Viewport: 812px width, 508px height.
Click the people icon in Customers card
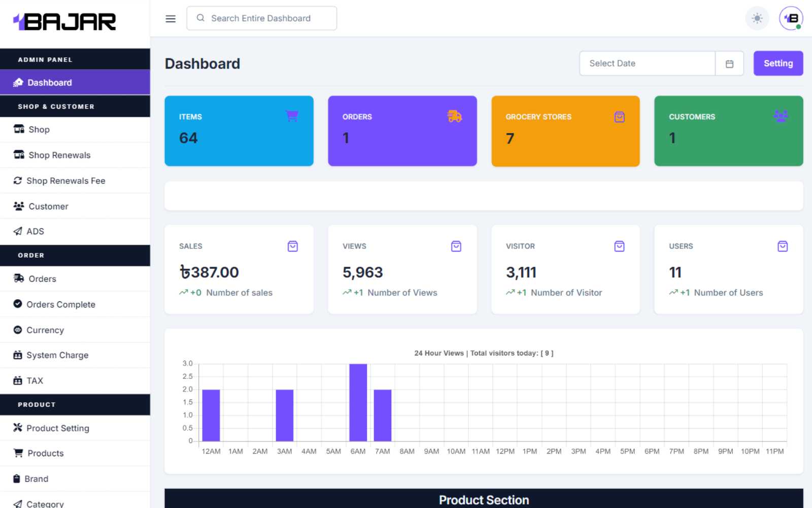(781, 116)
